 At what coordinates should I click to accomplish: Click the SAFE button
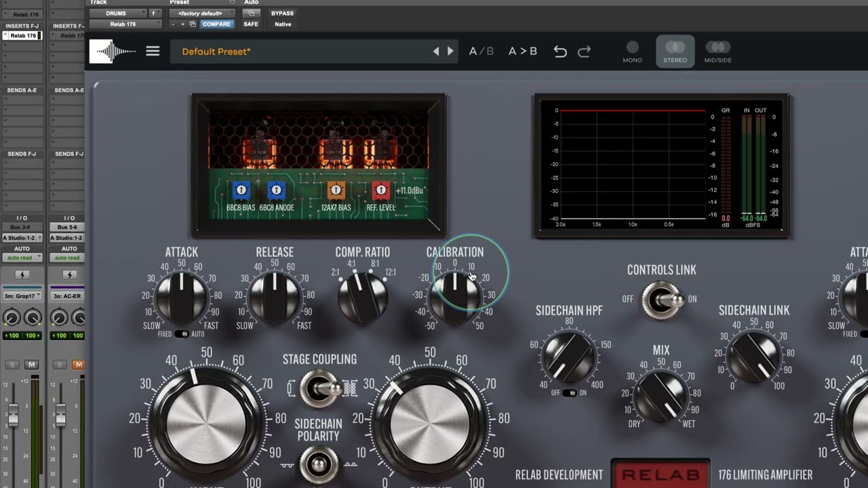251,24
